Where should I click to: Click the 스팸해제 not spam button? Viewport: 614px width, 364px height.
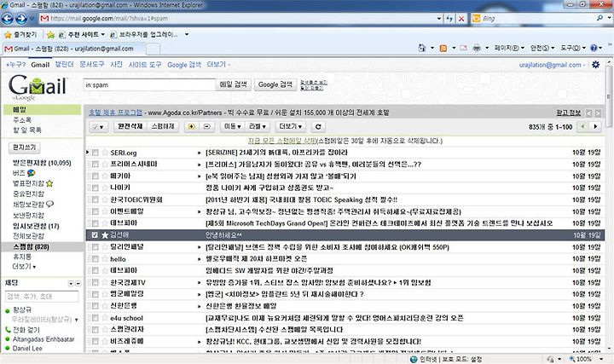(163, 126)
